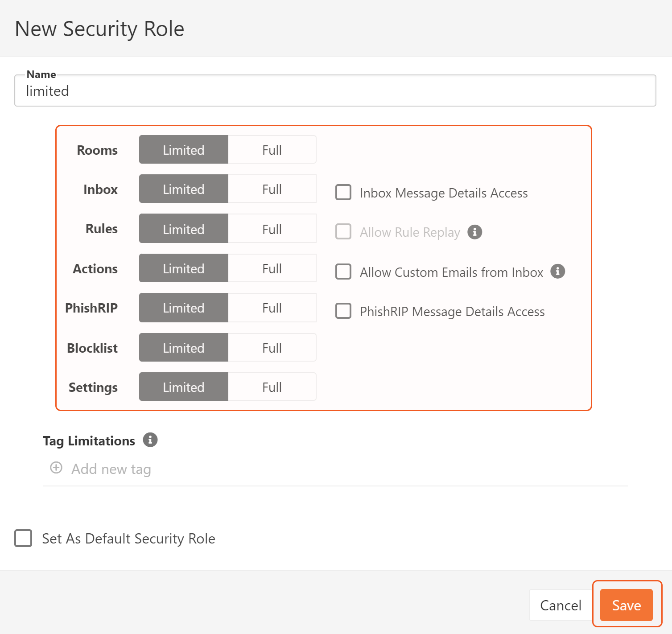
Task: Select Limited for Settings row
Action: 183,387
